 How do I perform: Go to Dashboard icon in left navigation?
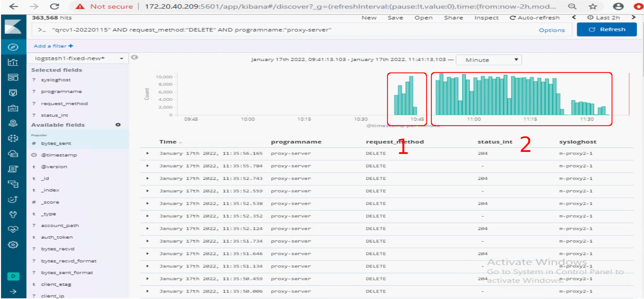13,78
